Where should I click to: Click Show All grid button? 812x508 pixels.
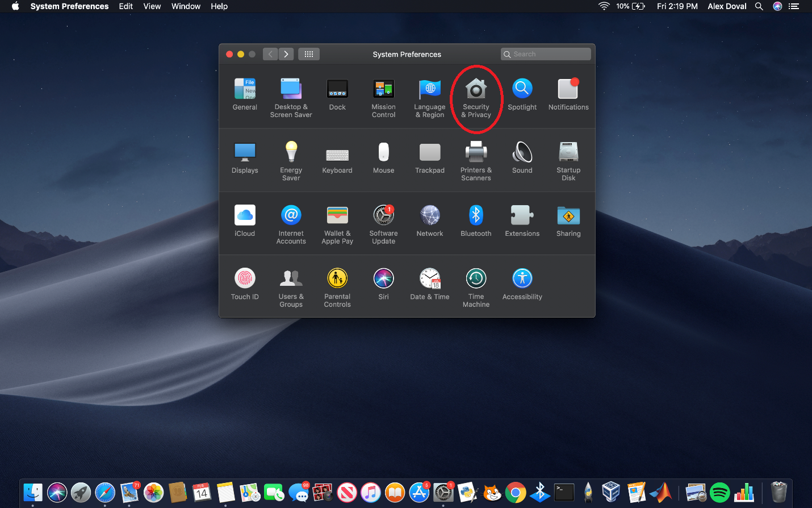pyautogui.click(x=309, y=54)
